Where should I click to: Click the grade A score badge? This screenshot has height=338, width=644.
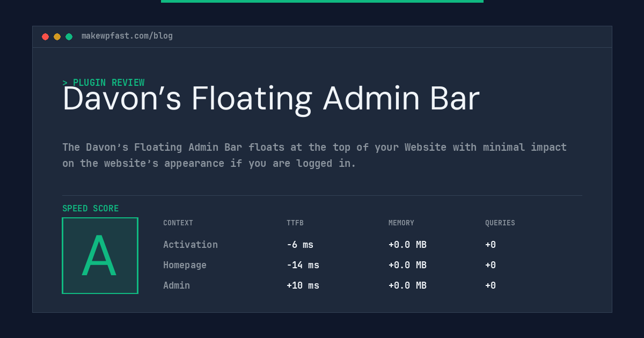pyautogui.click(x=100, y=255)
